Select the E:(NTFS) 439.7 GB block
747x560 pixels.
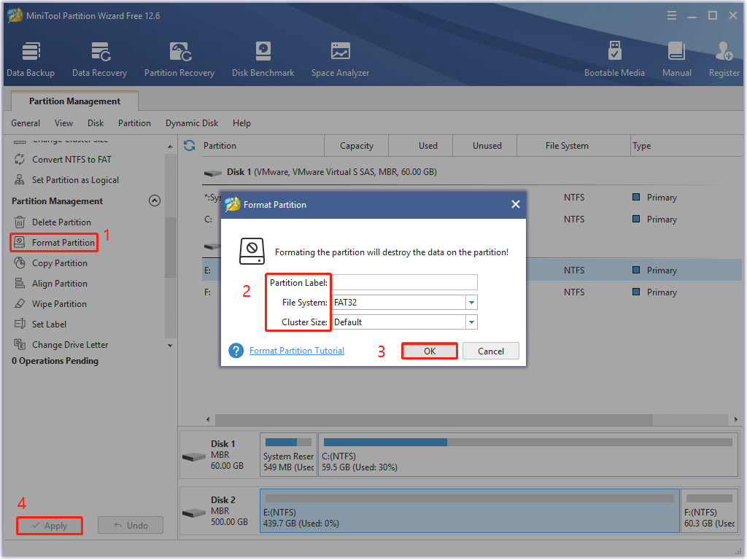click(x=470, y=511)
